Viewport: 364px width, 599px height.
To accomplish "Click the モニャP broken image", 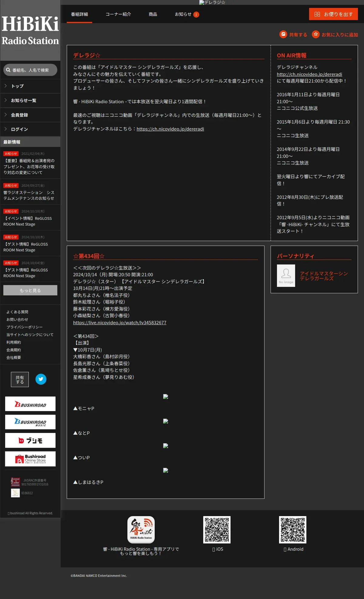I will 166,396.
